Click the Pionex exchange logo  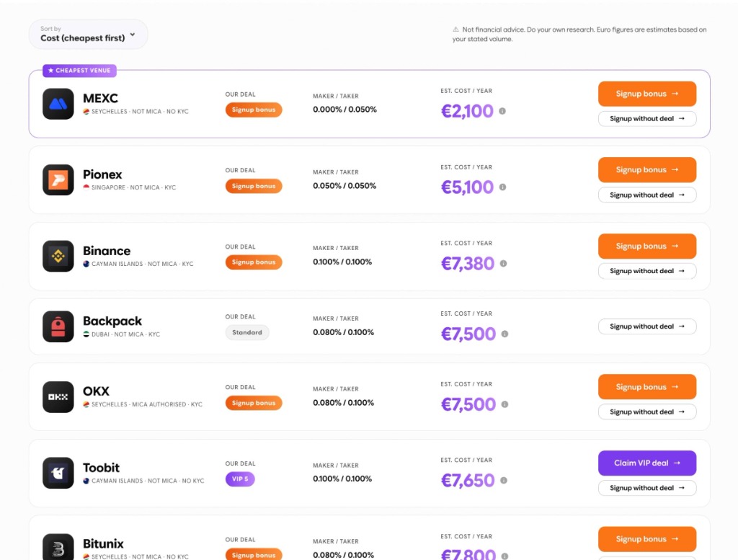click(x=58, y=179)
